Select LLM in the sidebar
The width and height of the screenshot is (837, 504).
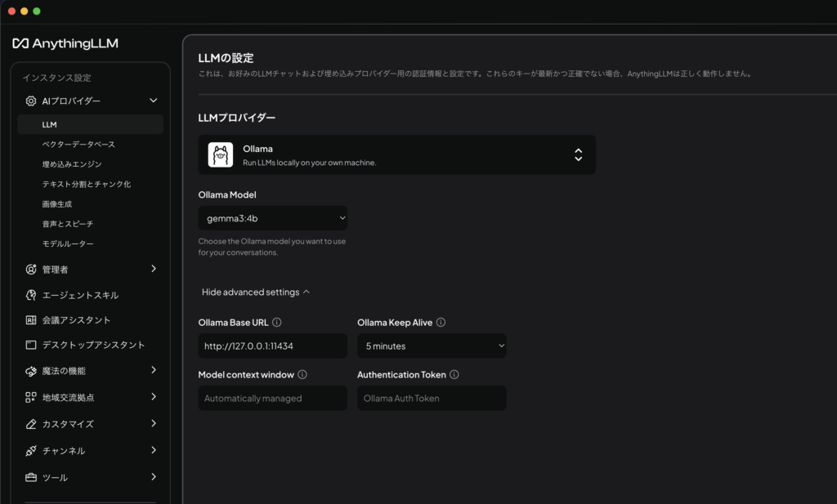pos(90,124)
